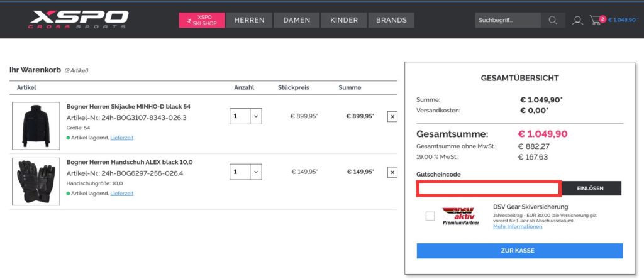Click the Handschuh Summe € 149,95
Screen dimensions: 644x279
360,172
